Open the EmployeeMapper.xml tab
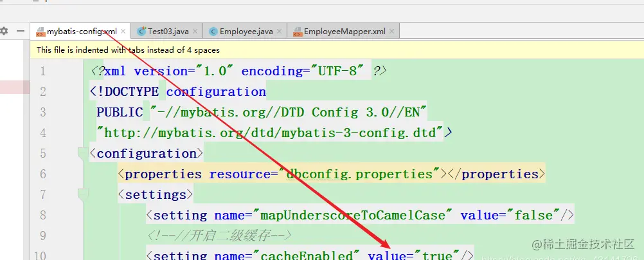 pyautogui.click(x=344, y=32)
